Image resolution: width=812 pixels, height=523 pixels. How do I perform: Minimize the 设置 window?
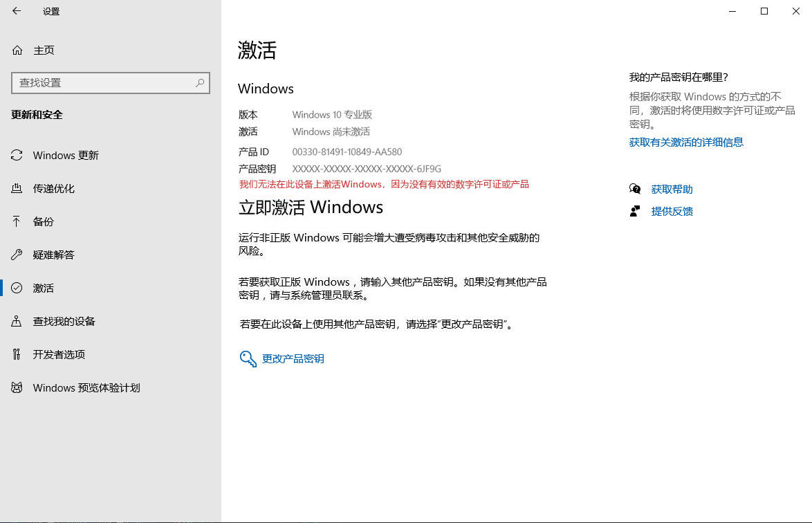732,11
